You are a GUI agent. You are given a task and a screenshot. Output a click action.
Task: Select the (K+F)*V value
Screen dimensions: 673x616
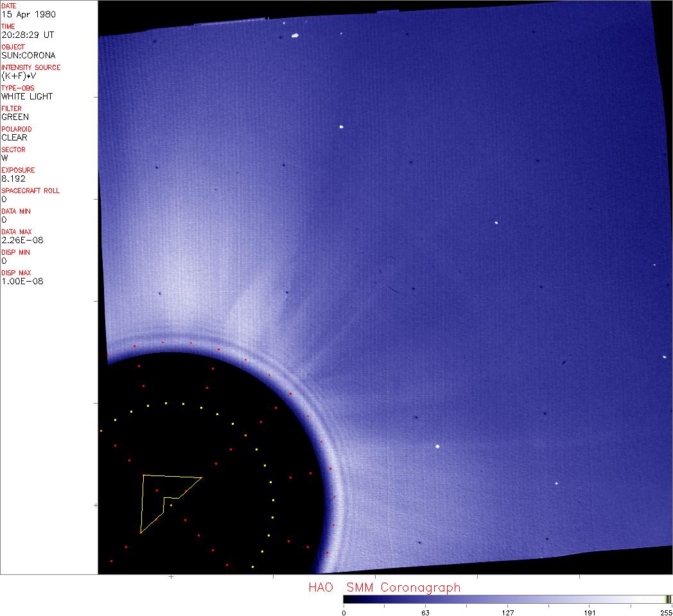(x=19, y=76)
